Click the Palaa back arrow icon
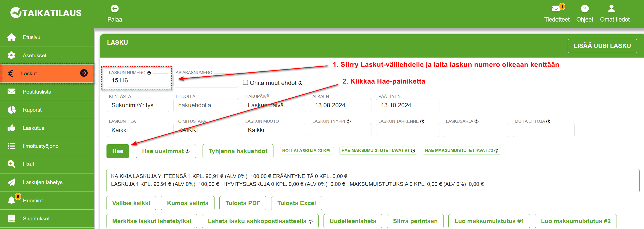Image resolution: width=644 pixels, height=229 pixels. click(115, 9)
